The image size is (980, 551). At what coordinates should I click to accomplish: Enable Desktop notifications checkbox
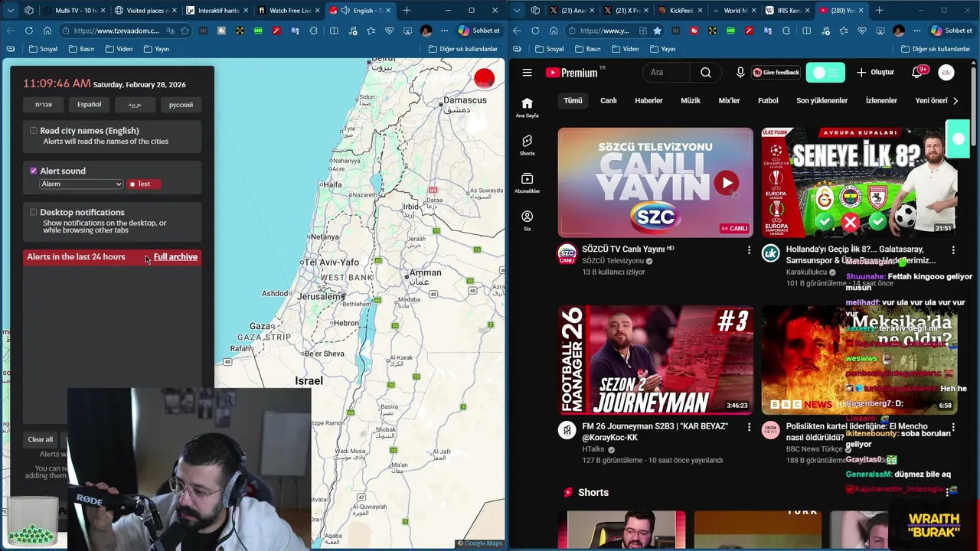pyautogui.click(x=33, y=212)
